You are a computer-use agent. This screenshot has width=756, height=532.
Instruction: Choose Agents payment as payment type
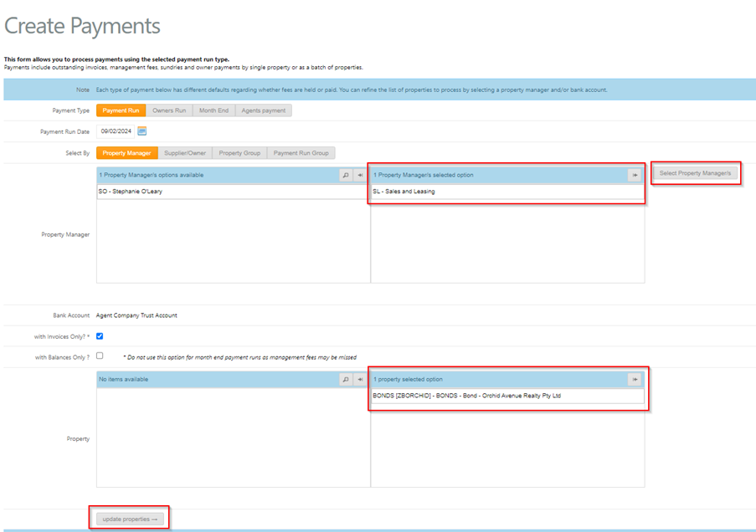click(264, 110)
